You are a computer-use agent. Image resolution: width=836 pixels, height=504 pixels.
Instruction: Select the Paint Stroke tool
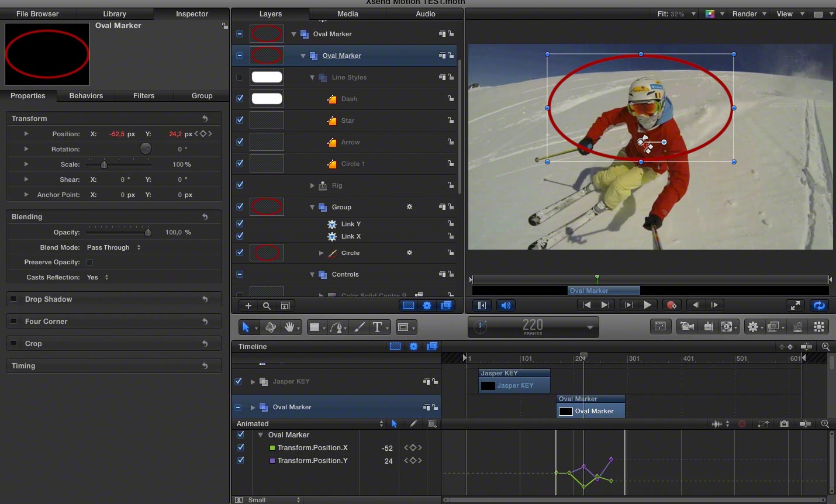click(360, 327)
